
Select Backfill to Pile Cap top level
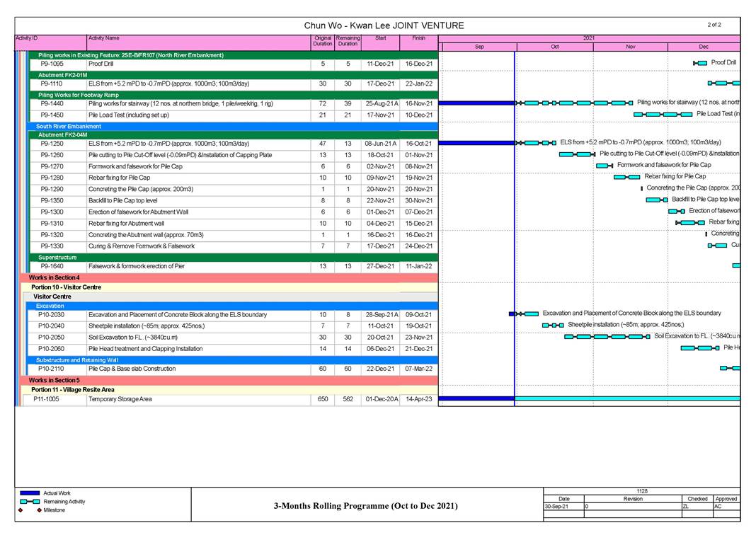click(x=122, y=200)
